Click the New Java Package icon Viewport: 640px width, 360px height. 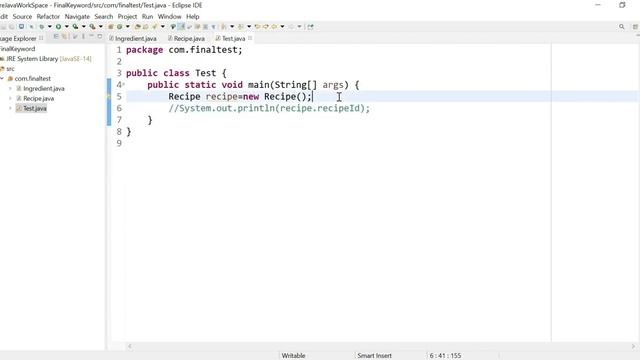click(x=111, y=27)
